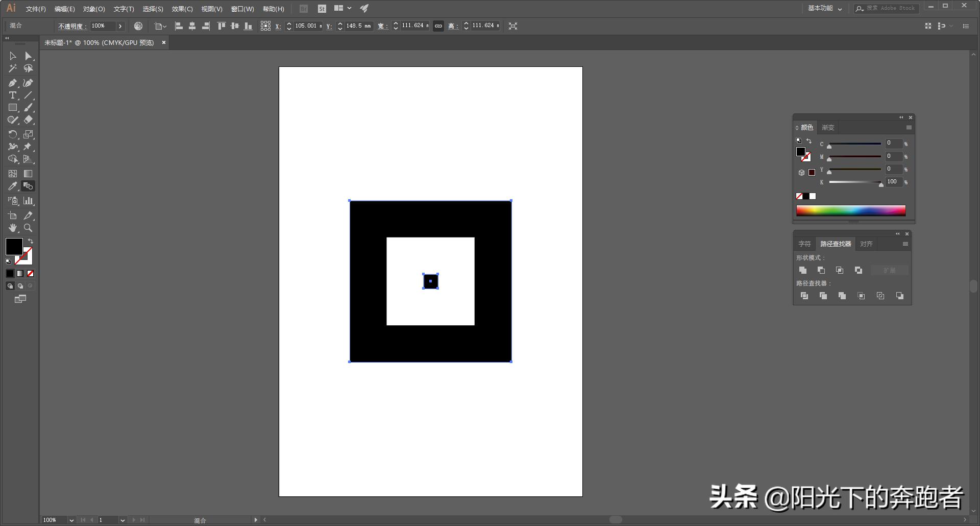Click the horizontal align center icon
Image resolution: width=980 pixels, height=526 pixels.
coord(192,26)
